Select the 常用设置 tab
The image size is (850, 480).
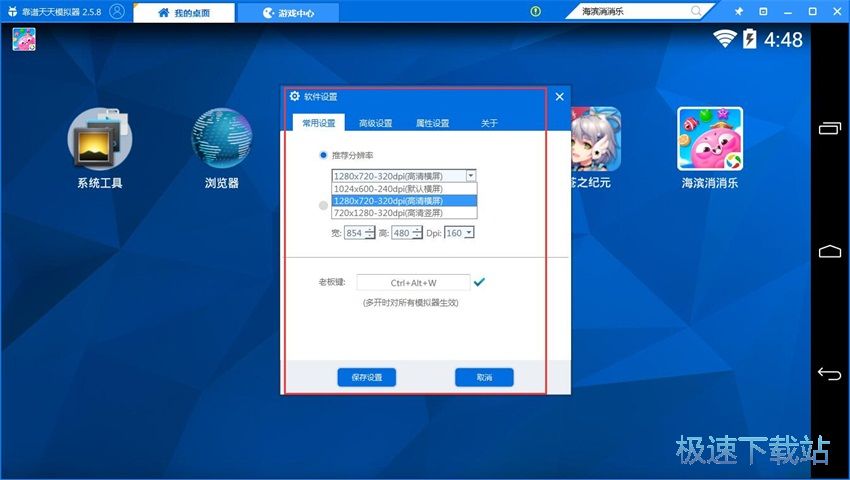click(x=319, y=123)
